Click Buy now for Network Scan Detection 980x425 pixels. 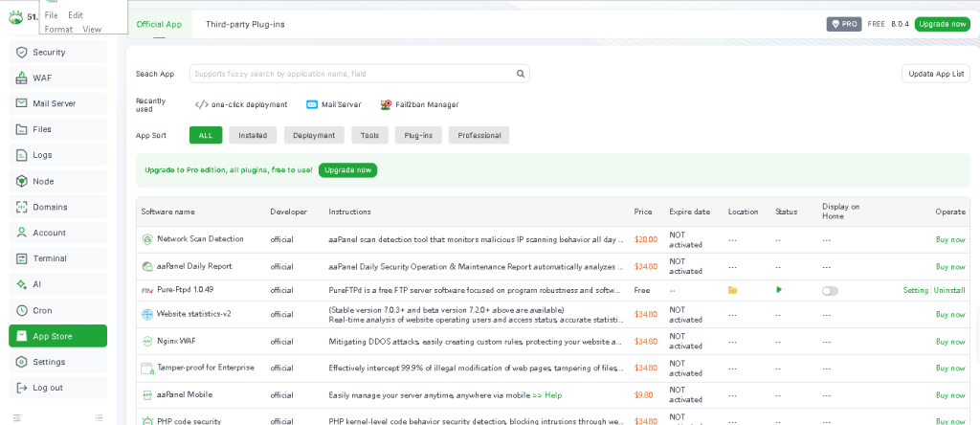pyautogui.click(x=950, y=239)
